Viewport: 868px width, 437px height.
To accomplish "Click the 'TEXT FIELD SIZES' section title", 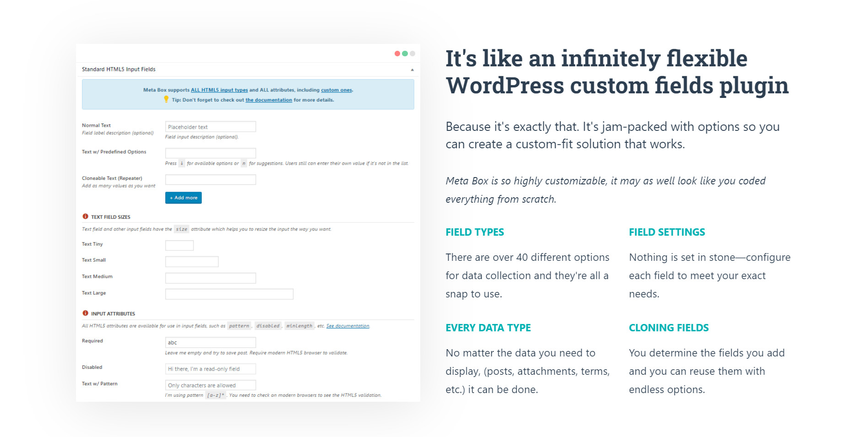I will (x=110, y=217).
